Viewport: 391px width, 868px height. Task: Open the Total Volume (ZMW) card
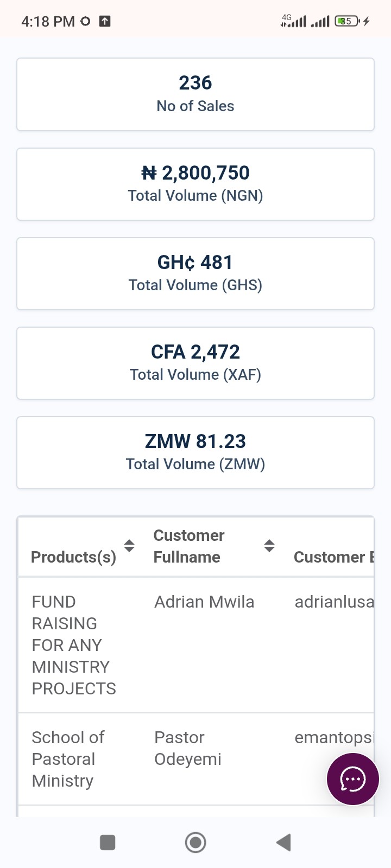[x=195, y=452]
